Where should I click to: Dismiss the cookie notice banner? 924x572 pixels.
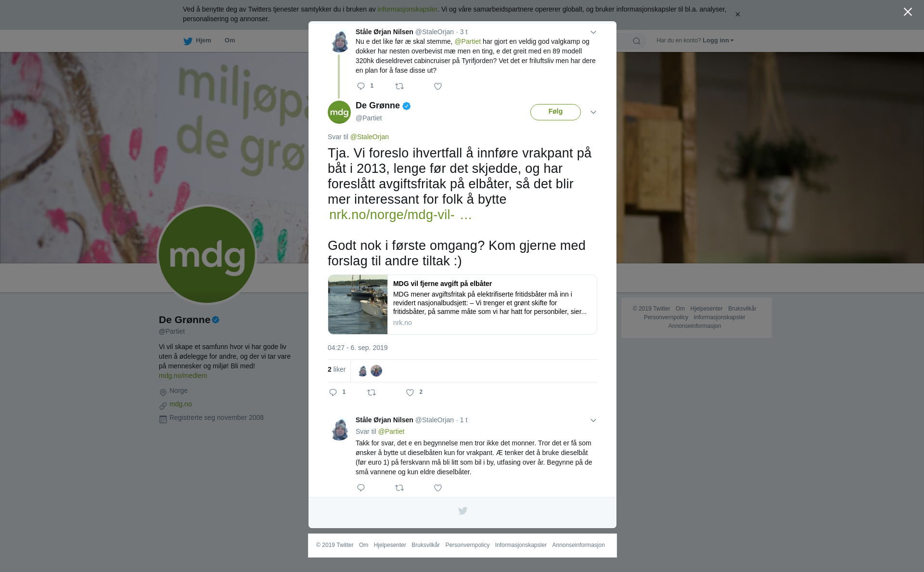point(737,14)
